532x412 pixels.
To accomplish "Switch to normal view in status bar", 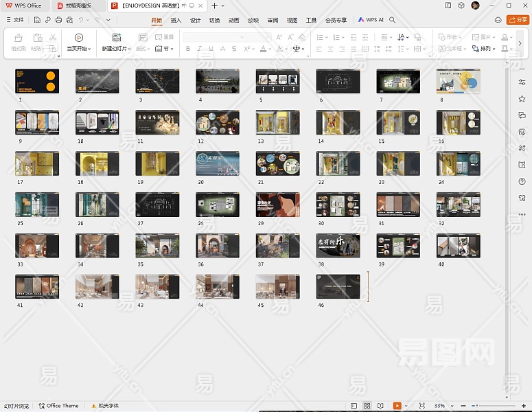I will point(354,406).
